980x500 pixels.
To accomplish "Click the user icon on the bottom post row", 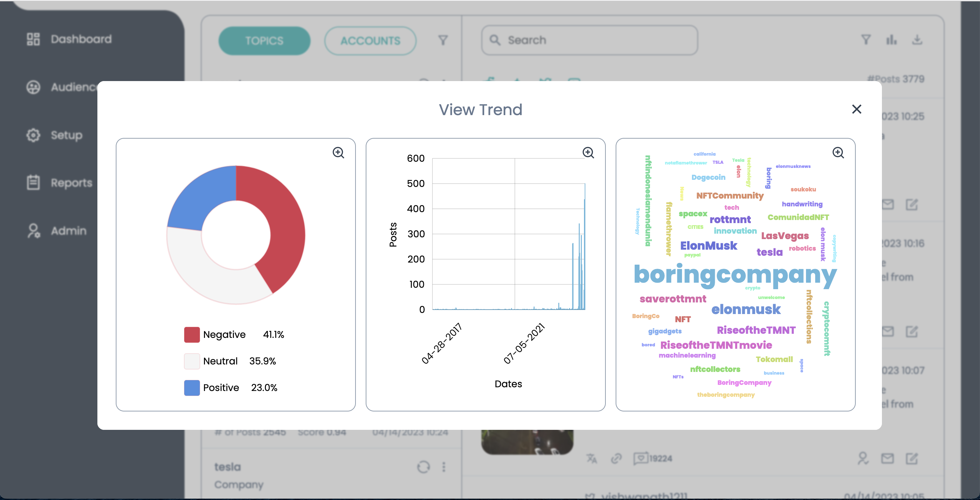I will click(863, 458).
